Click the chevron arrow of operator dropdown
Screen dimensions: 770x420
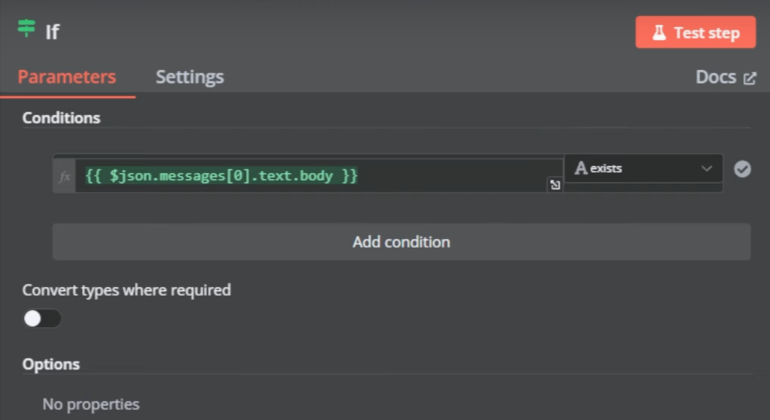click(707, 169)
